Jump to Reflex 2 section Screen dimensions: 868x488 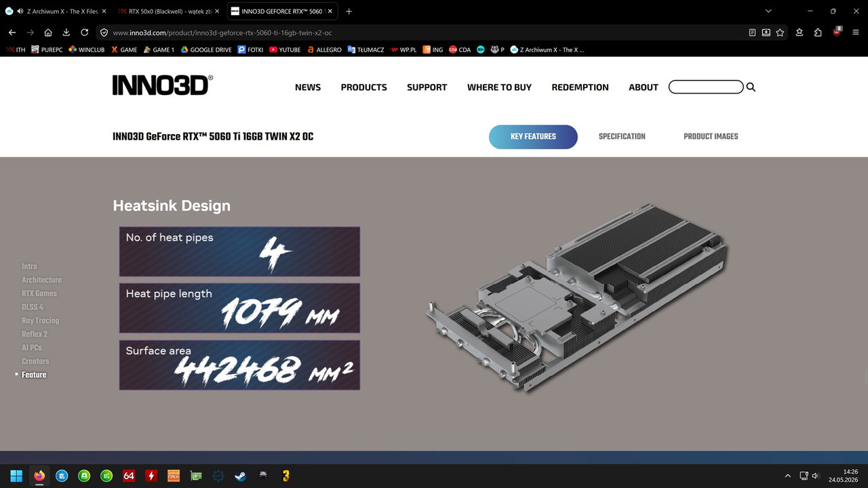pyautogui.click(x=35, y=334)
